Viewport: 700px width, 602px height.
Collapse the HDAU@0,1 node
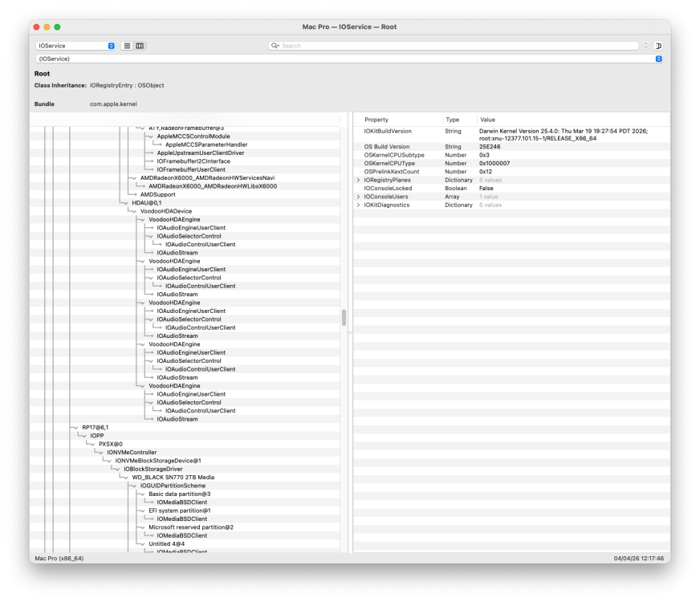point(126,203)
